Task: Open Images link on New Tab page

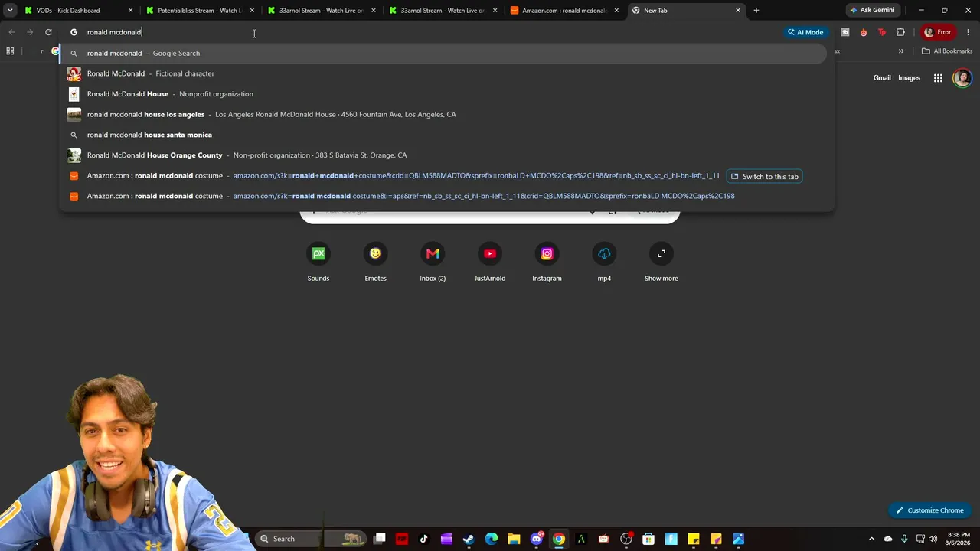Action: 909,78
